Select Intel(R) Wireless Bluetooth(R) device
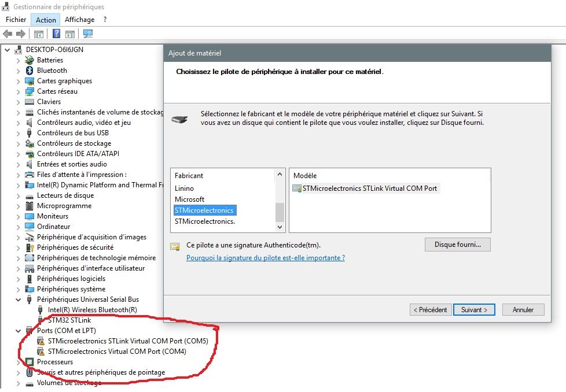Viewport: 566px width, 392px height. (x=93, y=310)
